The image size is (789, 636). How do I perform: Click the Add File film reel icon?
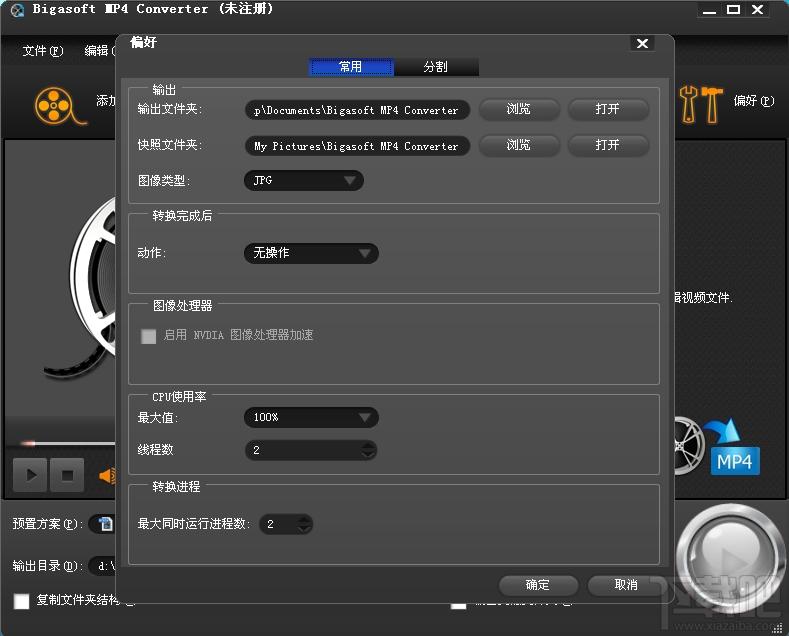[59, 106]
